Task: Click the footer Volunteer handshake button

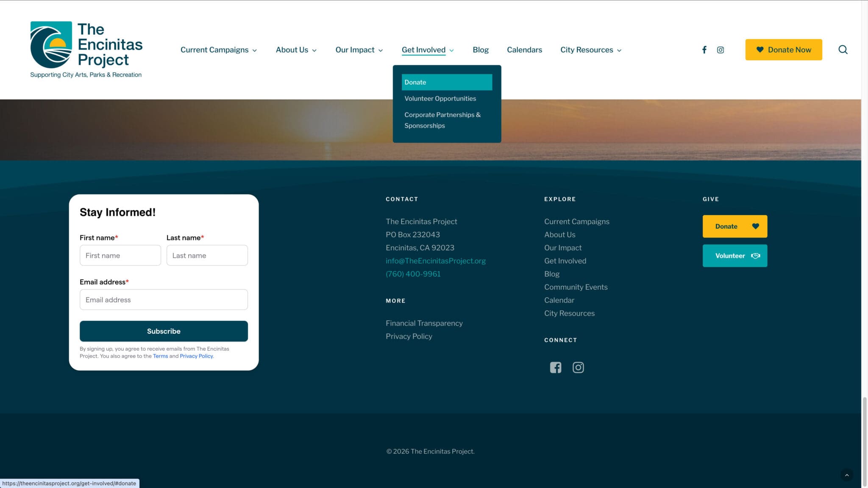Action: pyautogui.click(x=734, y=256)
